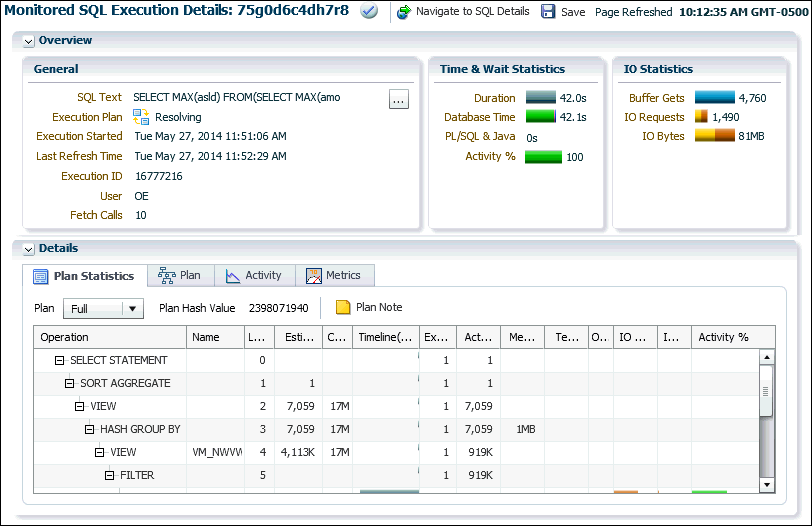812x526 pixels.
Task: Click the ellipsis button to show full SQL text
Action: [398, 99]
